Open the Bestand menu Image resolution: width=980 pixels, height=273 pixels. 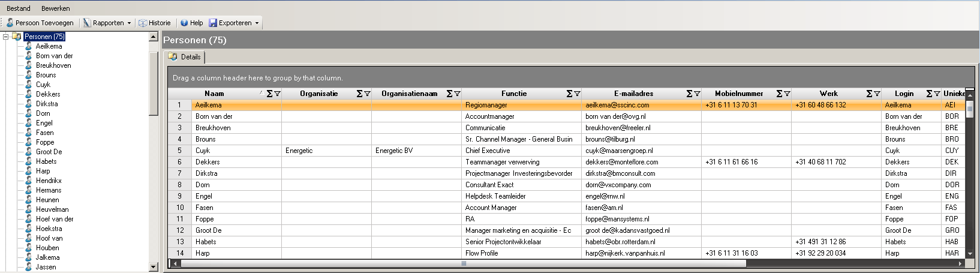pos(19,8)
